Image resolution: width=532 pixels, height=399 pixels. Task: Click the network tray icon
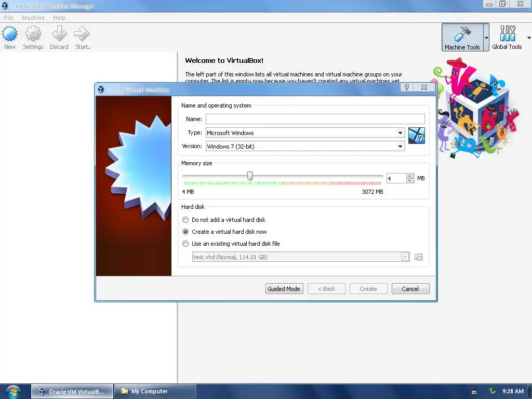click(493, 391)
